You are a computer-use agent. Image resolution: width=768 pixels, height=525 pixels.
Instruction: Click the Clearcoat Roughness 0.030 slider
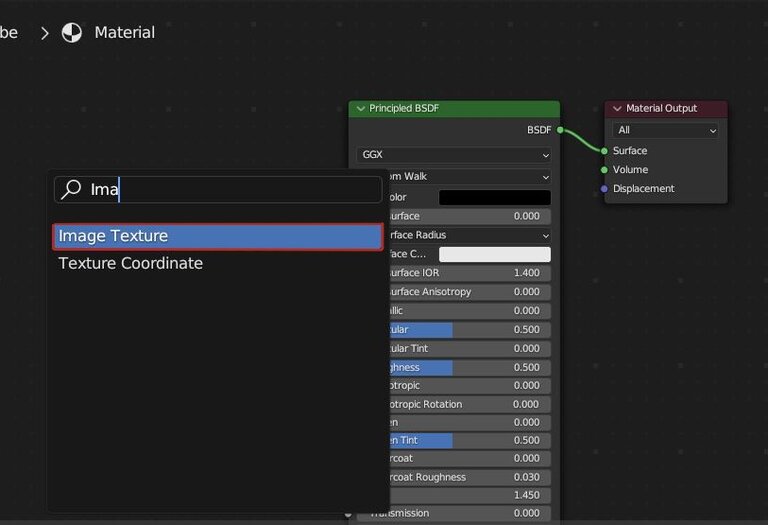pyautogui.click(x=466, y=477)
